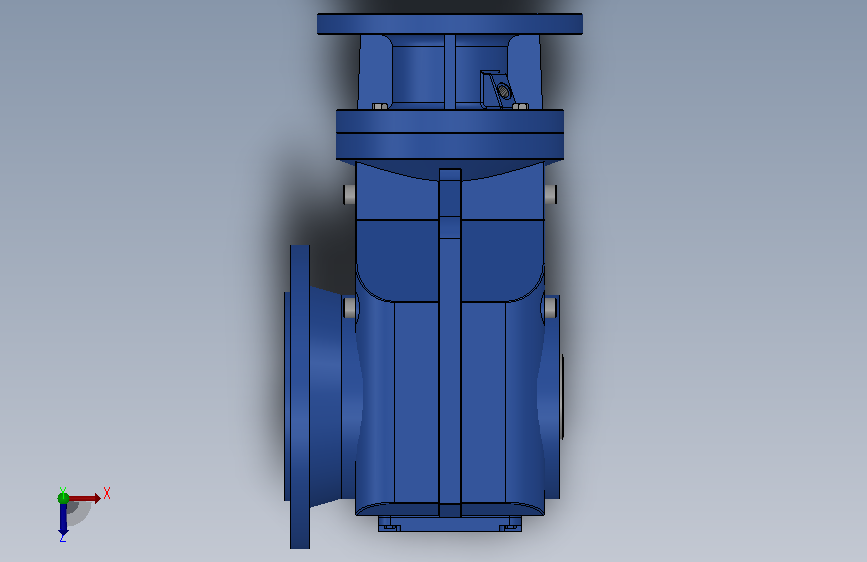Click the blue Z axis of the triad
The image size is (867, 562).
coord(63,520)
